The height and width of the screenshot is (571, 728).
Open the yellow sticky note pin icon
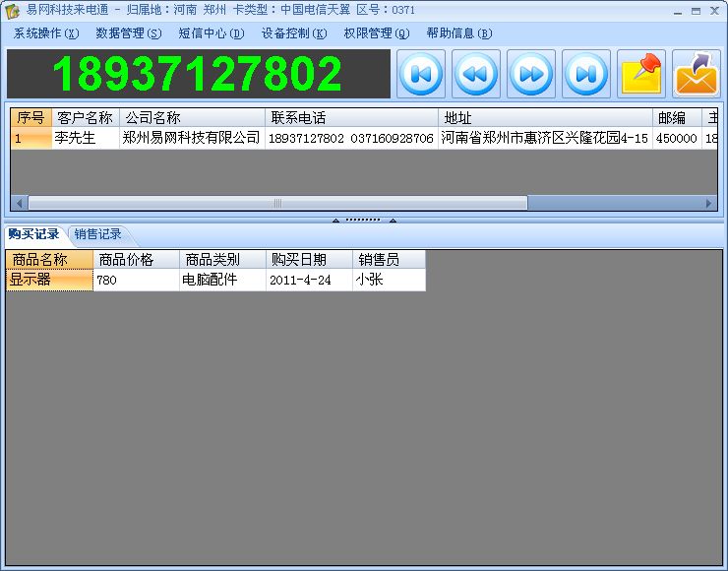point(641,74)
